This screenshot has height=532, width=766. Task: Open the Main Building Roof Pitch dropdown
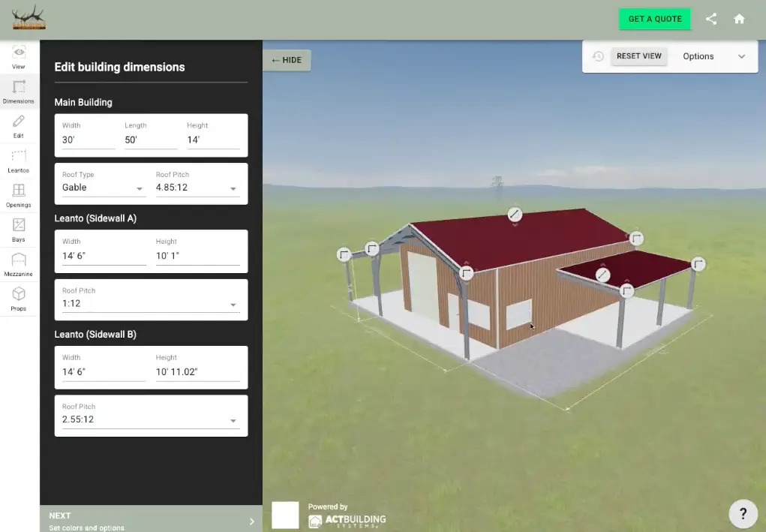click(197, 187)
